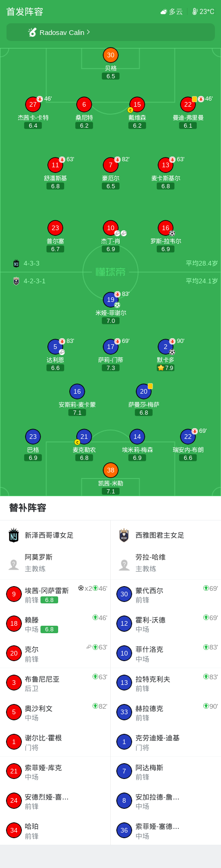221x868 pixels.
Task: Tap the thermometer temperature icon
Action: [195, 12]
